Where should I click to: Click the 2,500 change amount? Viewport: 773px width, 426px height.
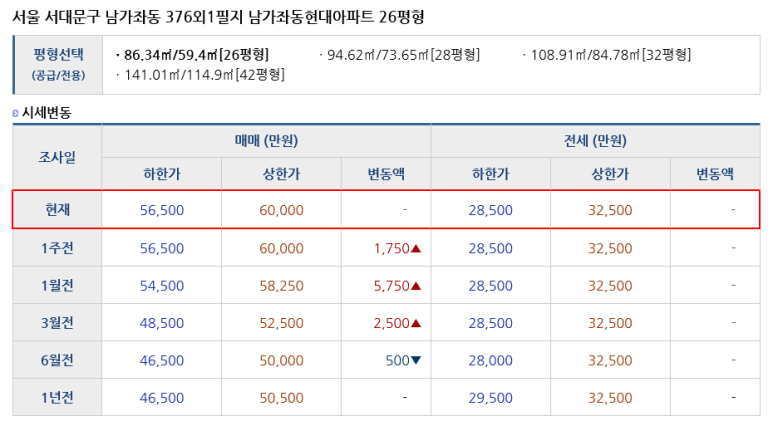coord(391,323)
